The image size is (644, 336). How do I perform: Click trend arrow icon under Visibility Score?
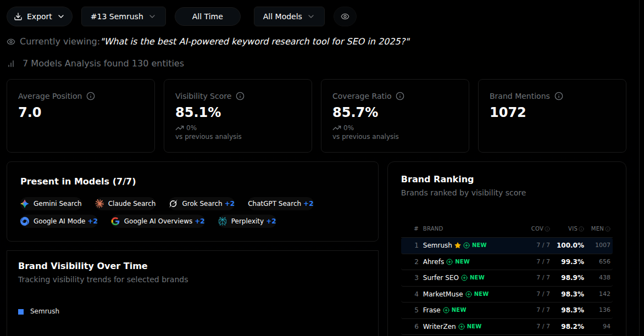180,128
